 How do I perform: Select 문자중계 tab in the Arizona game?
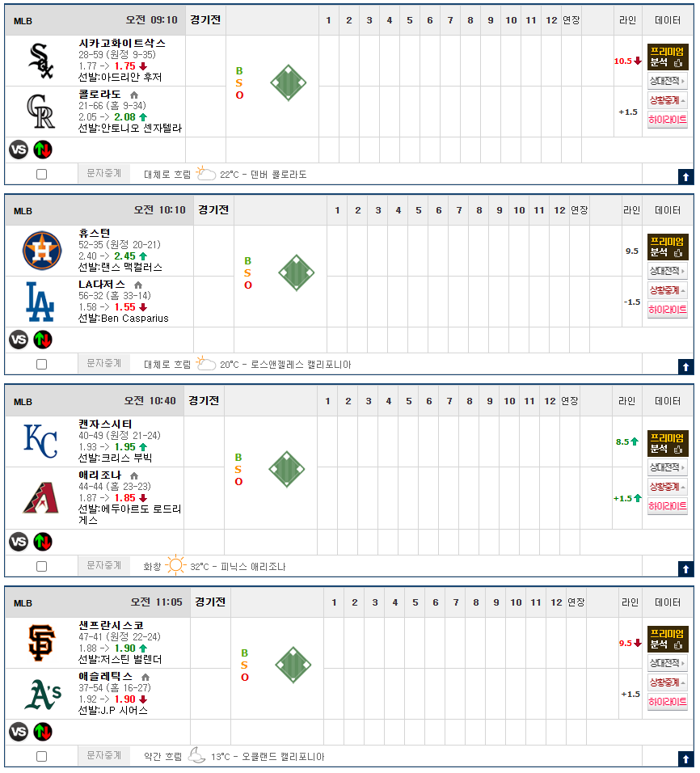104,565
